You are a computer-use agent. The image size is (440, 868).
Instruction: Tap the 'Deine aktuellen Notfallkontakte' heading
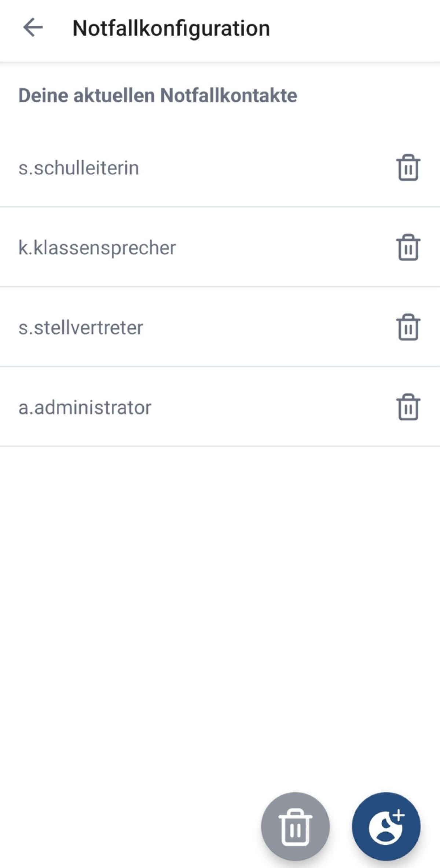click(x=158, y=95)
